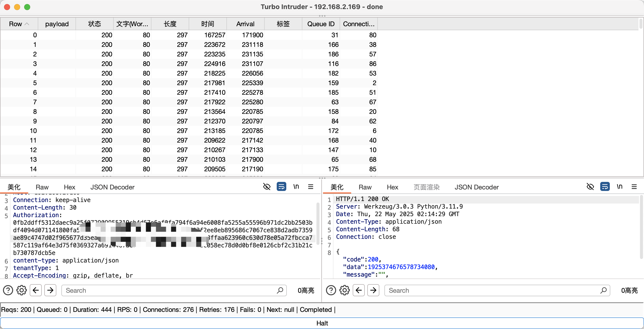Viewport: 644px width, 329px height.
Task: Click the help icon in the request viewer
Action: tap(8, 290)
